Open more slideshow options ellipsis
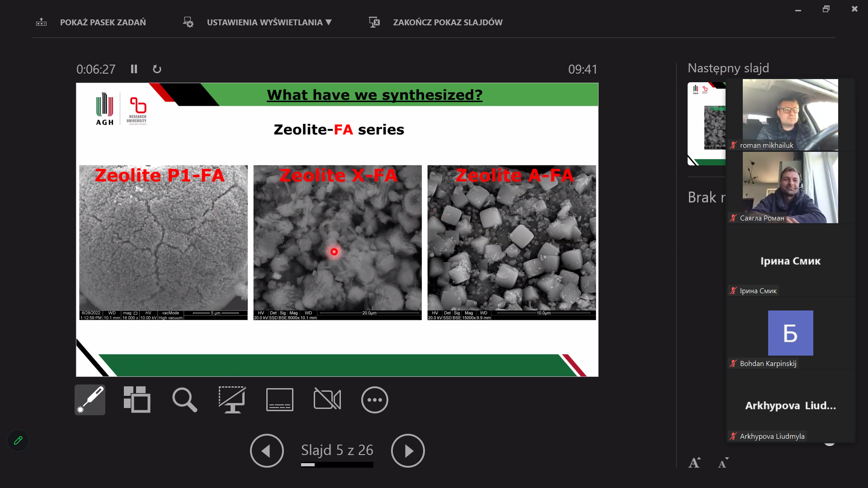The image size is (868, 488). 374,400
